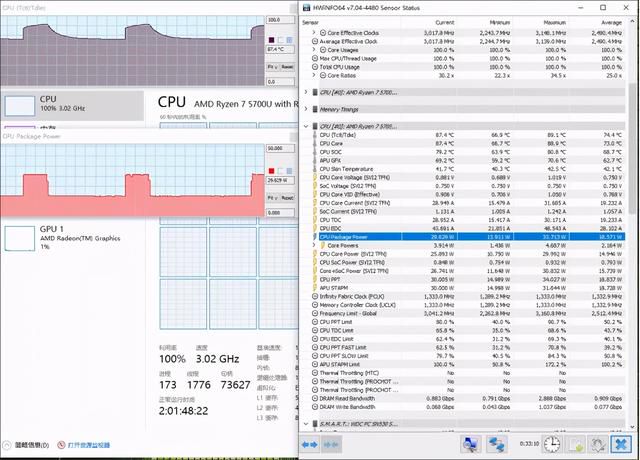Select the GPU 1 mini graph thumbnail in Task Manager
This screenshot has height=460, width=640.
20,238
